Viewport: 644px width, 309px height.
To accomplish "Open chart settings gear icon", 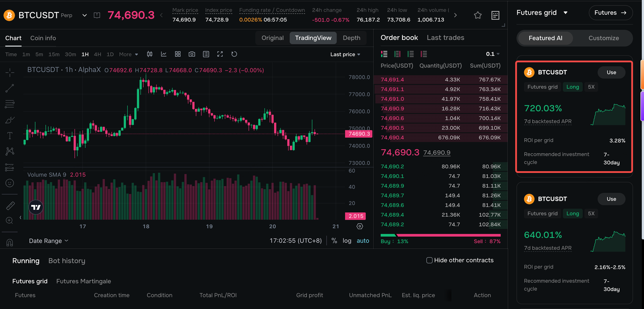I will [360, 226].
